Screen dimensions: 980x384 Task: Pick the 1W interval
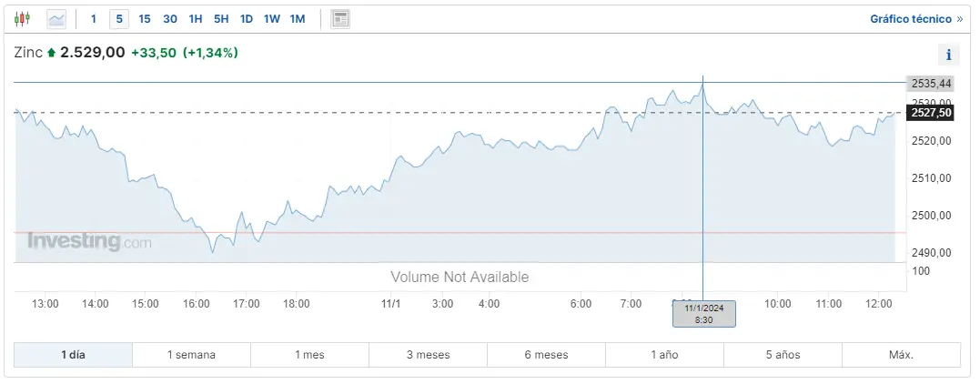[x=272, y=18]
